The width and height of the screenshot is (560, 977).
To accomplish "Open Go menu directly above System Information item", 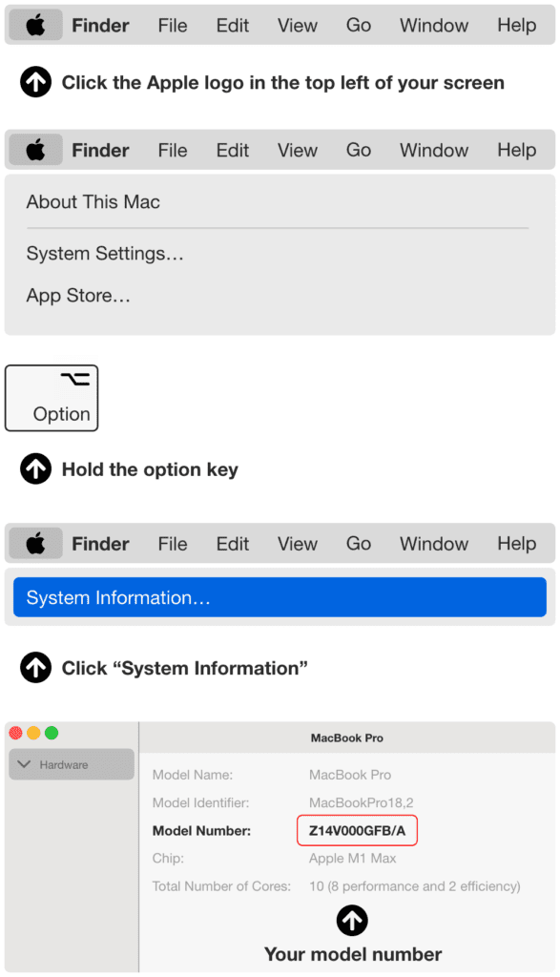I will pos(359,543).
